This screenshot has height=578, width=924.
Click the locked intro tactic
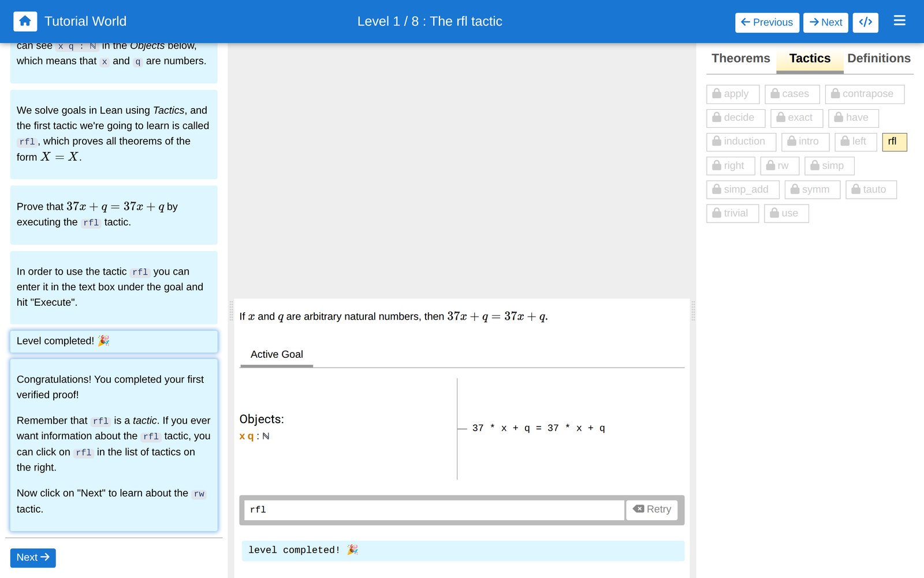point(805,142)
